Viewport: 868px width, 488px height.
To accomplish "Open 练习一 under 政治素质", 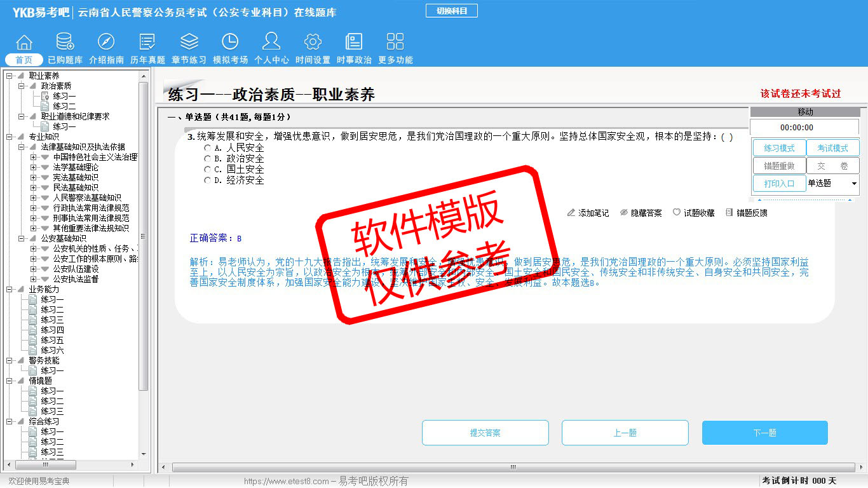I will click(64, 96).
